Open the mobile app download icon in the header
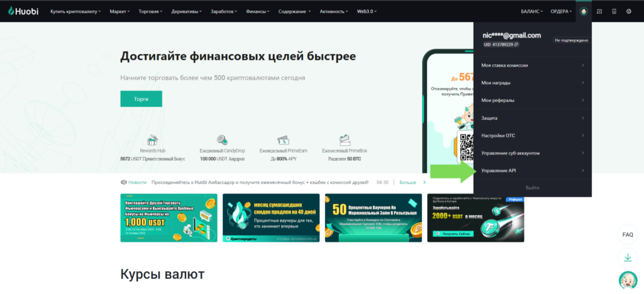The image size is (644, 294). [614, 11]
